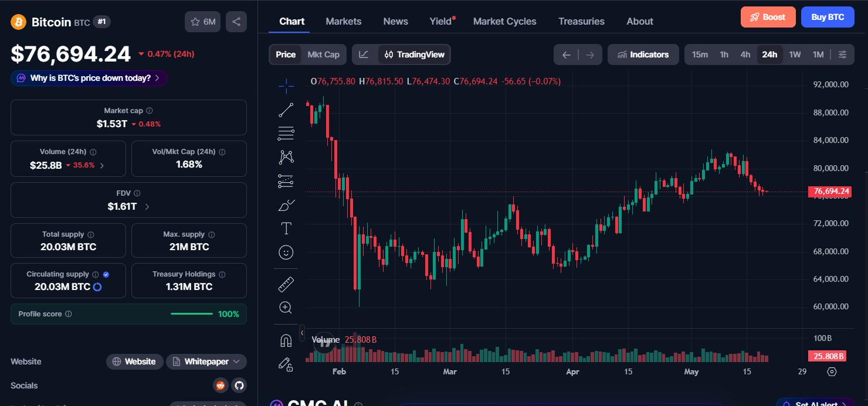868x406 pixels.
Task: Switch to the simple line chart mode
Action: 364,54
